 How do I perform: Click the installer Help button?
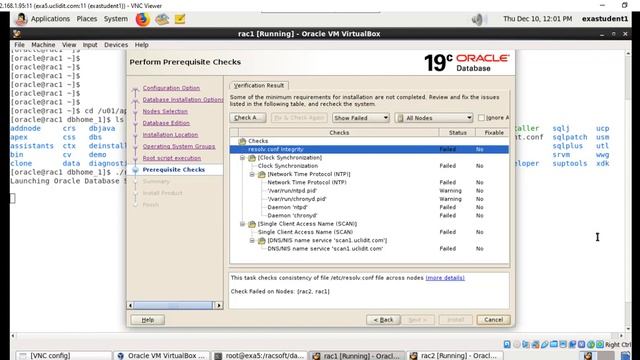point(148,320)
